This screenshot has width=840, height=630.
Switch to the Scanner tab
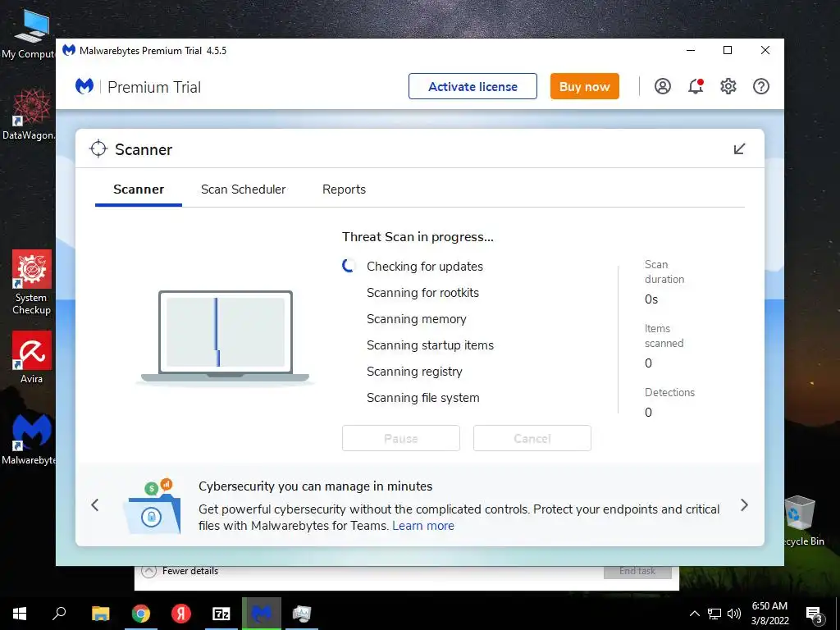coord(139,189)
